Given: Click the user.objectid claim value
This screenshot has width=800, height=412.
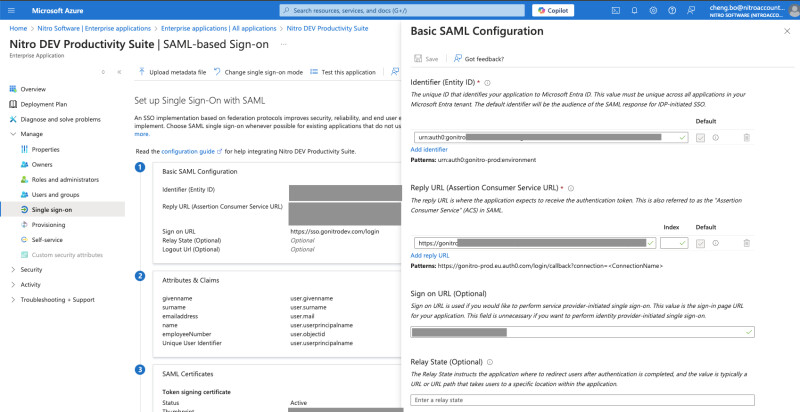Looking at the screenshot, I should tap(308, 334).
